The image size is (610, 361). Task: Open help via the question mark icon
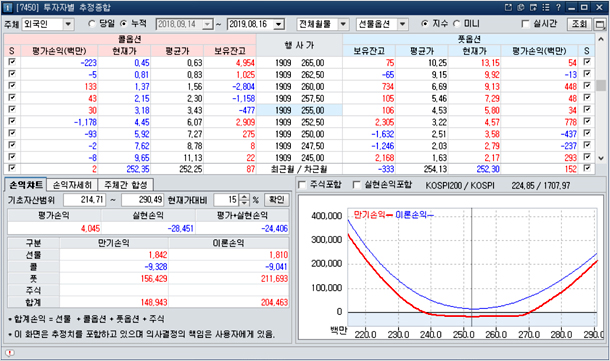pos(558,7)
